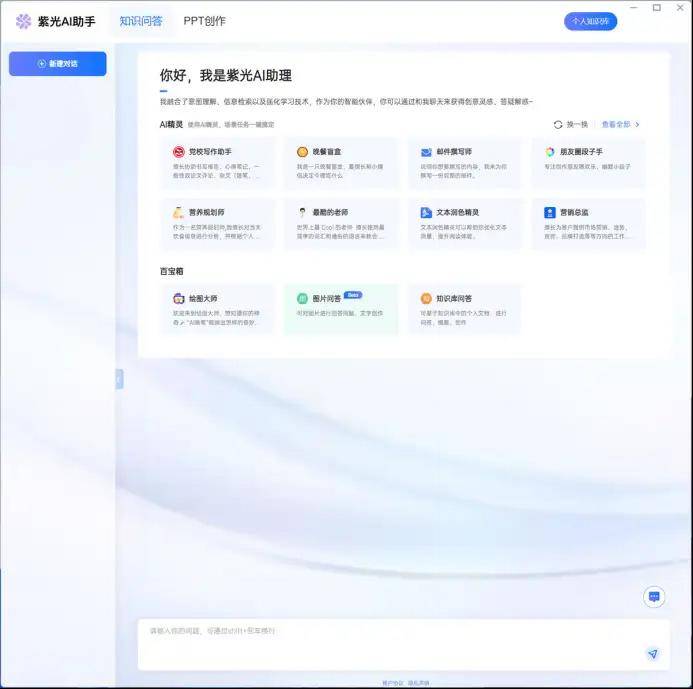
Task: Open the 党校写作助手 assistant icon
Action: pos(179,152)
